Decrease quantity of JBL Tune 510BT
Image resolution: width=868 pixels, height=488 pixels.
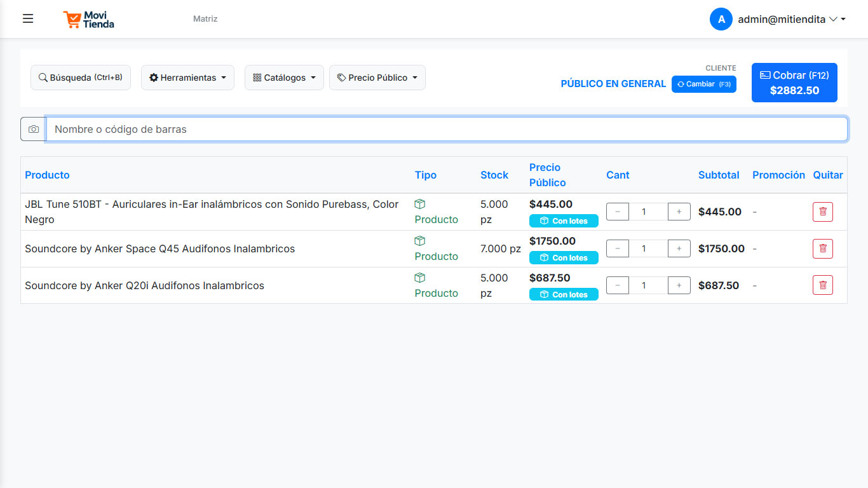[618, 212]
